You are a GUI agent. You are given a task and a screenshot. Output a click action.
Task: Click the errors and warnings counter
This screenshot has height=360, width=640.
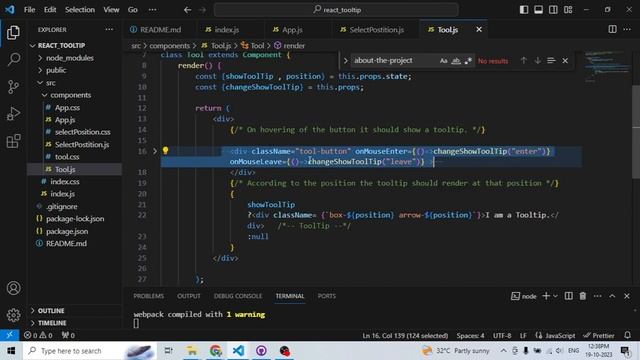(38, 335)
